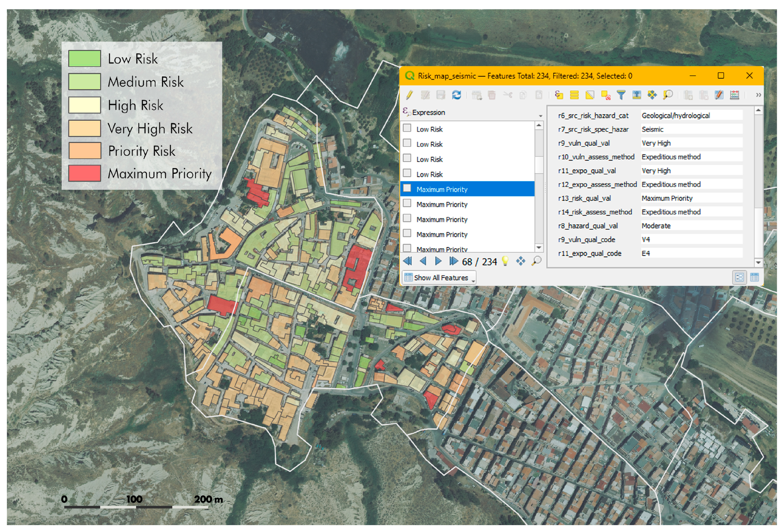Check the first Low Risk feature checkbox
Viewport: 784px width, 532px height.
[x=407, y=128]
